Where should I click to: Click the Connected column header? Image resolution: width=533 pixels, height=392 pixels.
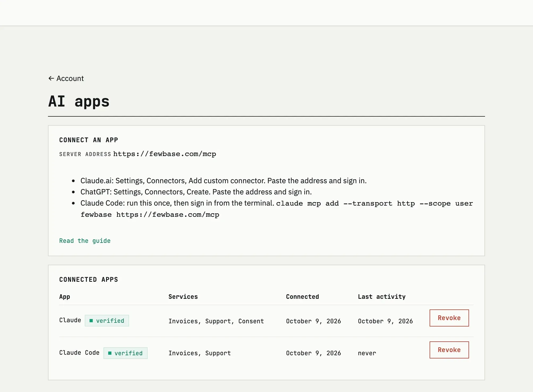click(302, 297)
